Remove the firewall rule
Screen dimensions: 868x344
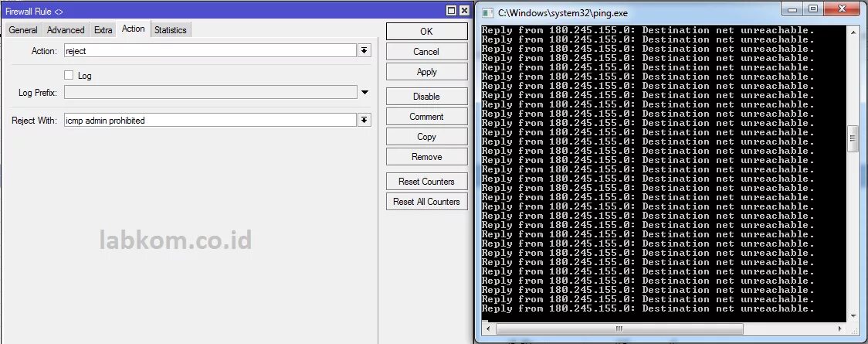(426, 157)
